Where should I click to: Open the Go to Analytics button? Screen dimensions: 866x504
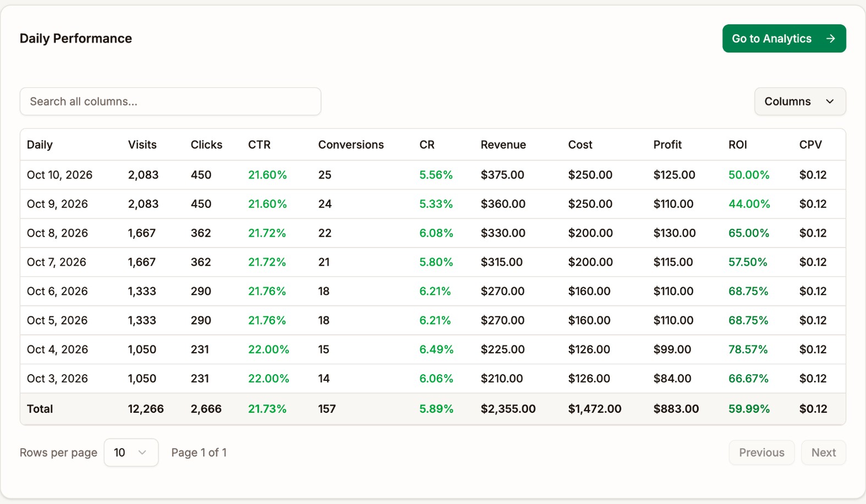pyautogui.click(x=784, y=39)
